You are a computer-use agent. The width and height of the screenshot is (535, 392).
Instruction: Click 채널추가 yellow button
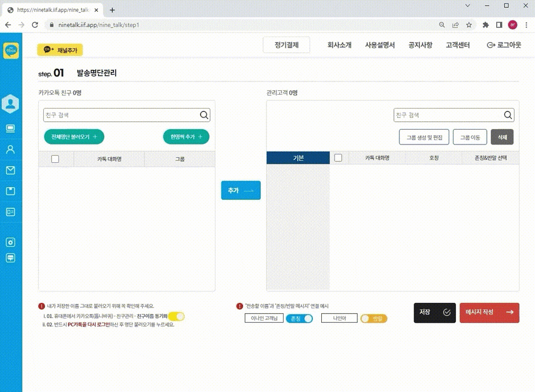[x=60, y=50]
